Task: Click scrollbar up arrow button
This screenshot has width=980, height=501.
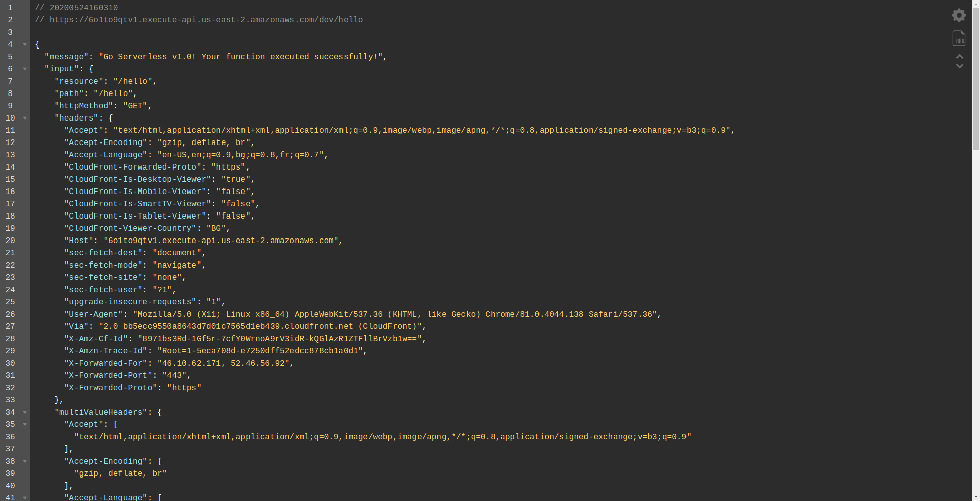Action: (x=976, y=4)
